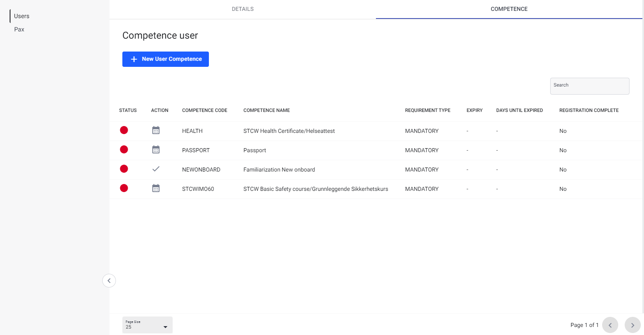
Task: Sort by COMPETENCE CODE column header
Action: point(204,110)
